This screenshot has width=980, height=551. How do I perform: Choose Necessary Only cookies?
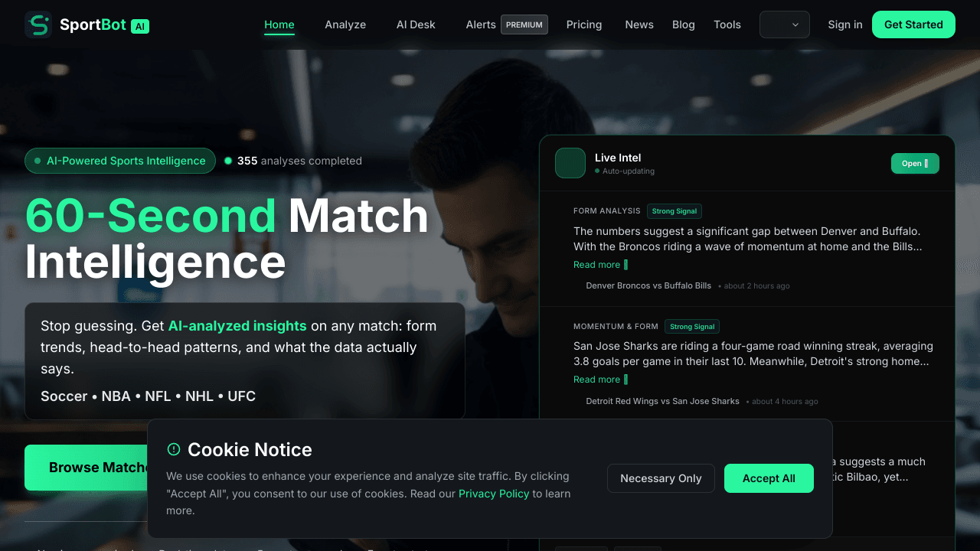(x=661, y=478)
